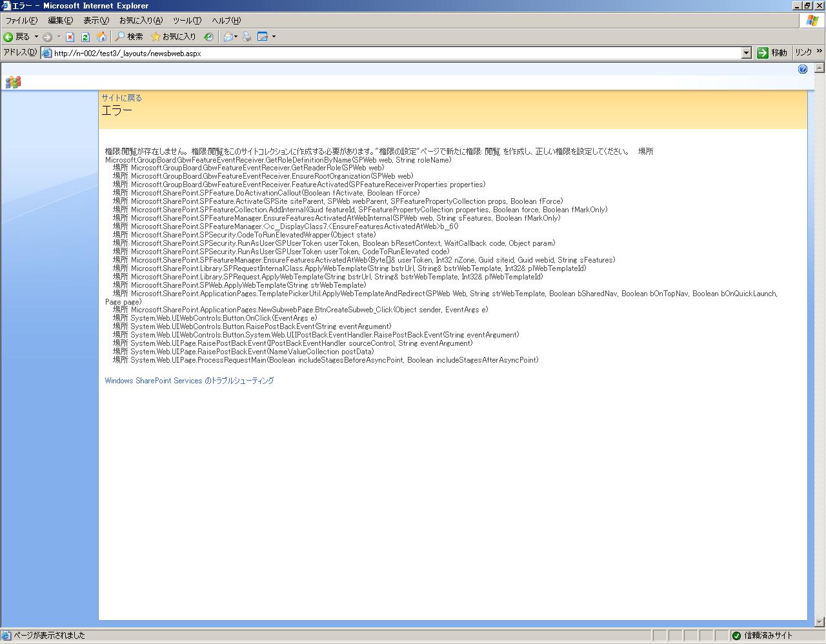Screen dimensions: 826x644
Task: Open the Edit icon's dropdown arrow
Action: pyautogui.click(x=274, y=37)
